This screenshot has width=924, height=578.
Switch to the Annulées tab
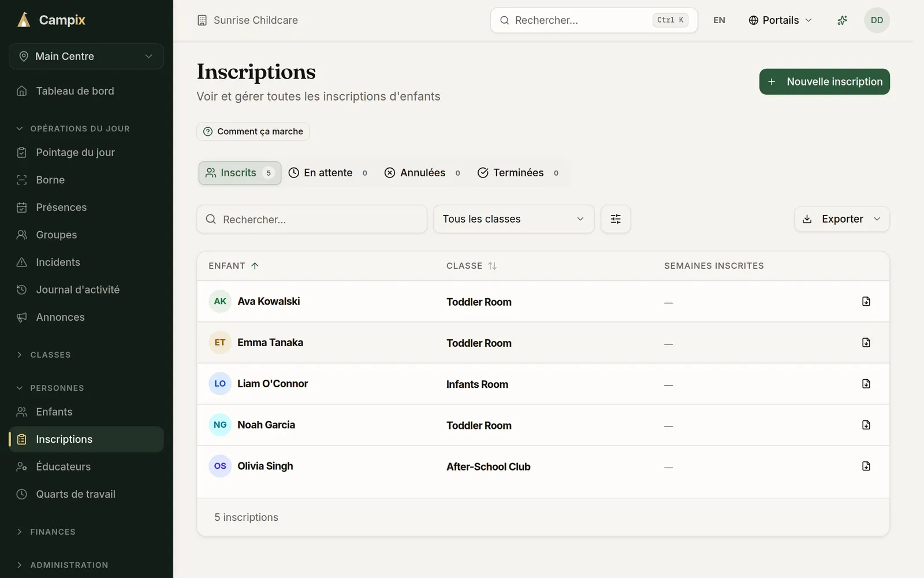coord(423,173)
